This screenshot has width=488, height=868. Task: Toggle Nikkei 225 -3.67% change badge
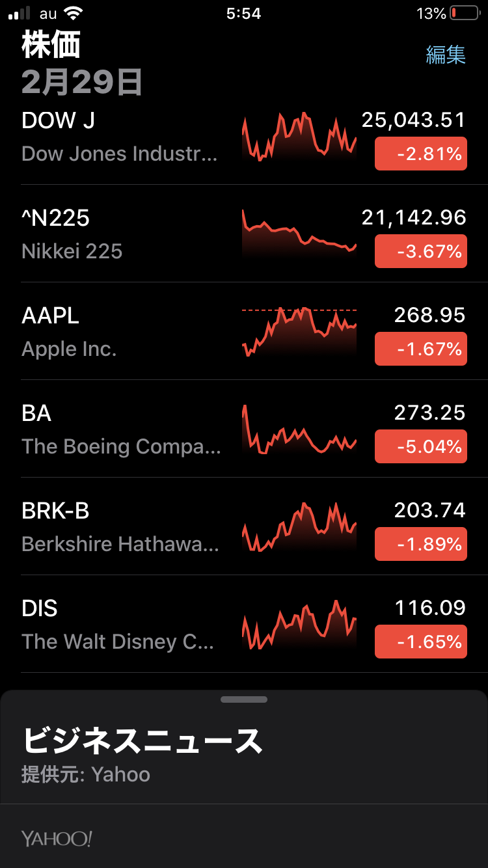click(420, 251)
